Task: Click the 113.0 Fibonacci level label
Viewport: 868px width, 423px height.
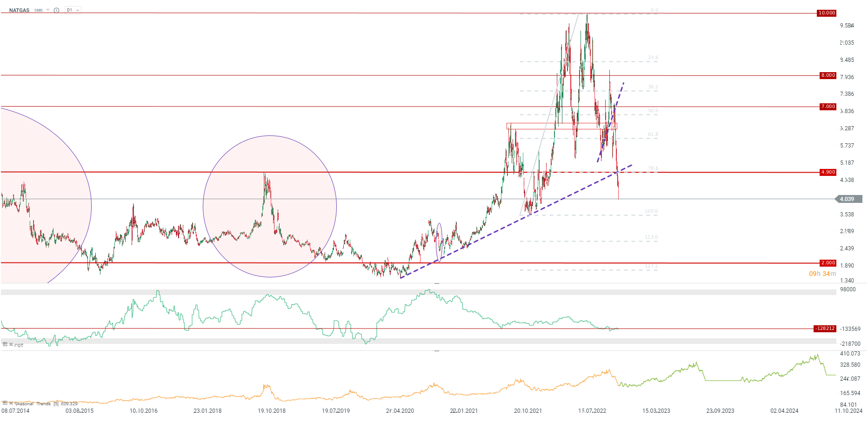Action: click(651, 237)
